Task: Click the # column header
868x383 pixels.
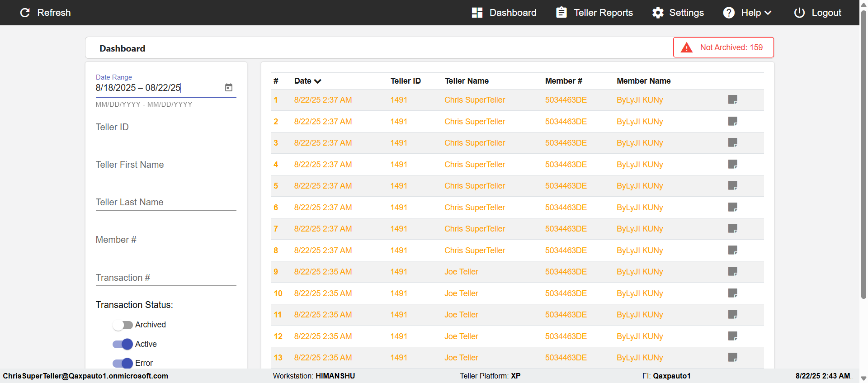Action: pos(276,81)
